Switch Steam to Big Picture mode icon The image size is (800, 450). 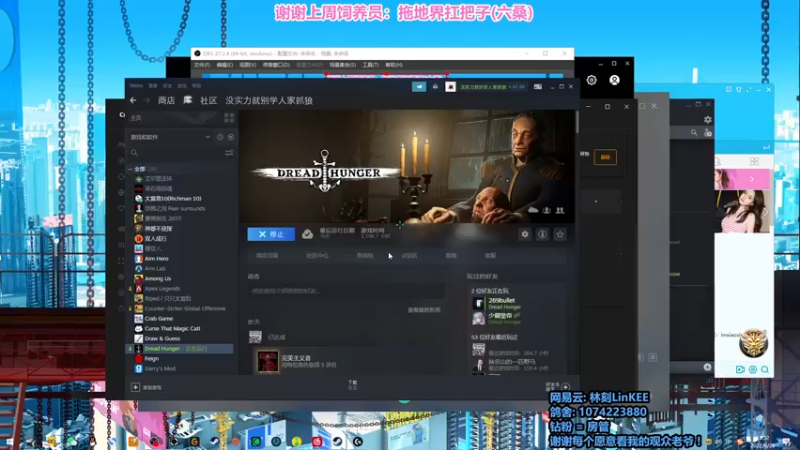tap(538, 87)
